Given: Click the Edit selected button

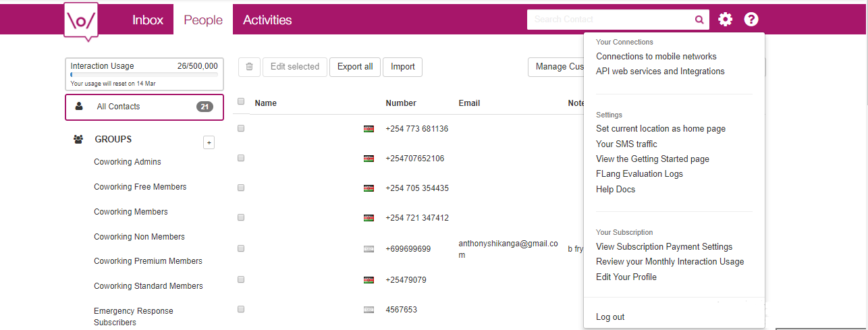Looking at the screenshot, I should (x=295, y=67).
